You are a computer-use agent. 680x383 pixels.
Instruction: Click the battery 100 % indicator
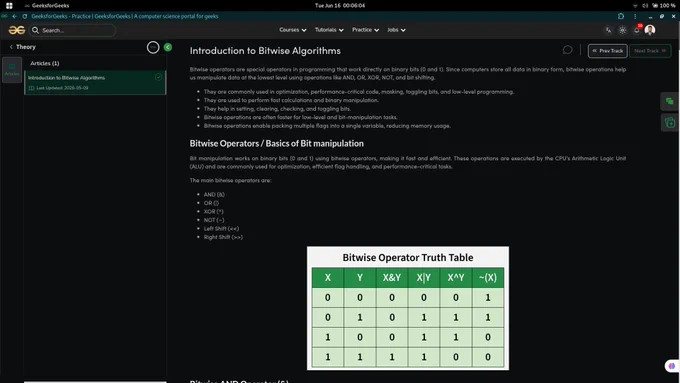[664, 6]
